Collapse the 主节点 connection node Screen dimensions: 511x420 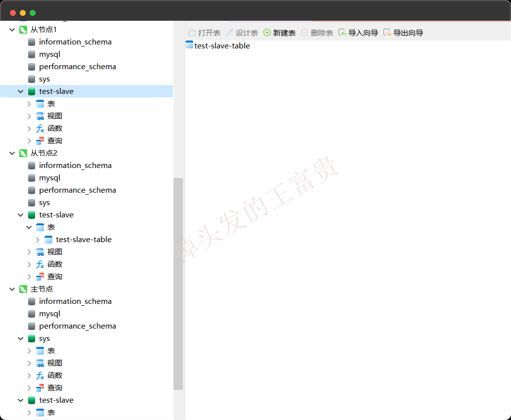point(12,289)
